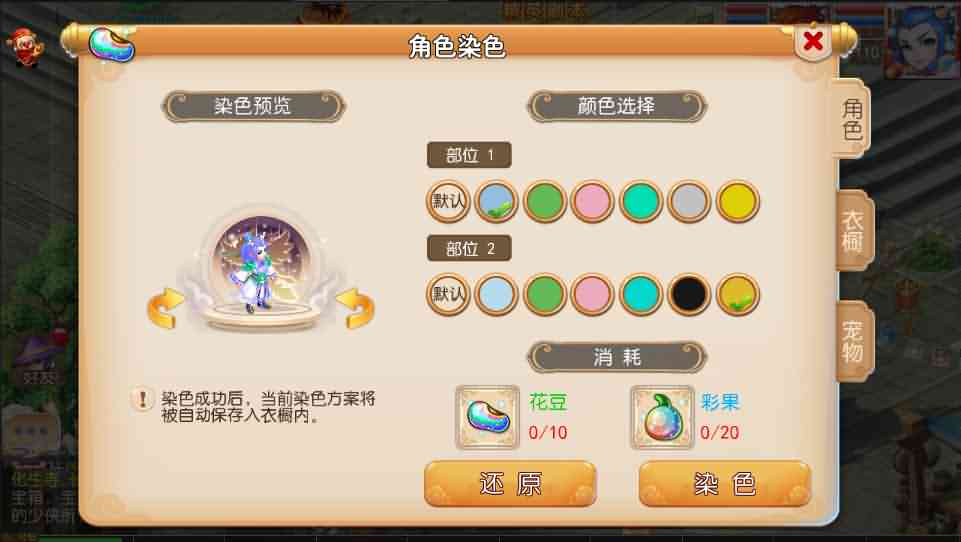
Task: Switch to the 衣橱 wardrobe tab
Action: pyautogui.click(x=853, y=231)
